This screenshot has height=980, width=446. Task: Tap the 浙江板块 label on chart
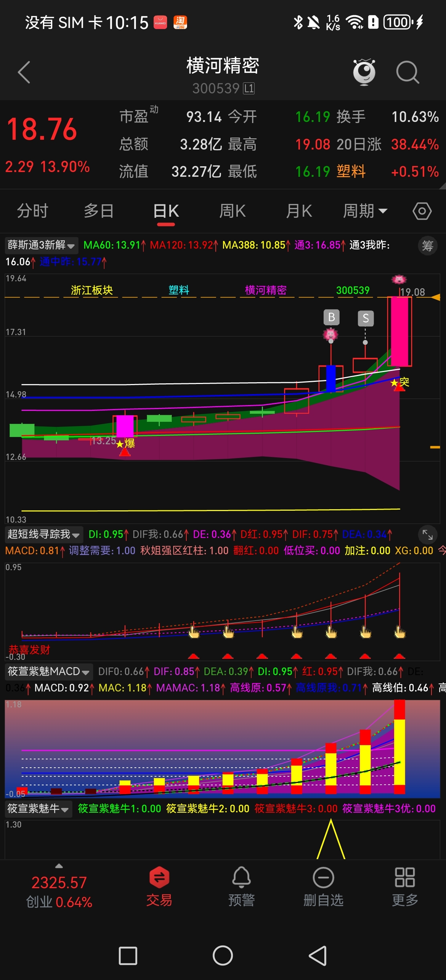pyautogui.click(x=92, y=290)
